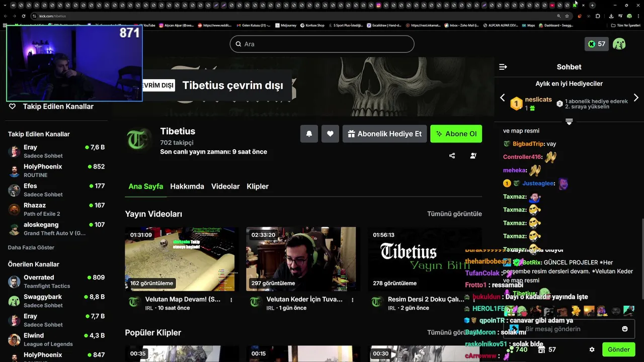Play the Velutan Keder İçin Tuva video

(x=303, y=259)
